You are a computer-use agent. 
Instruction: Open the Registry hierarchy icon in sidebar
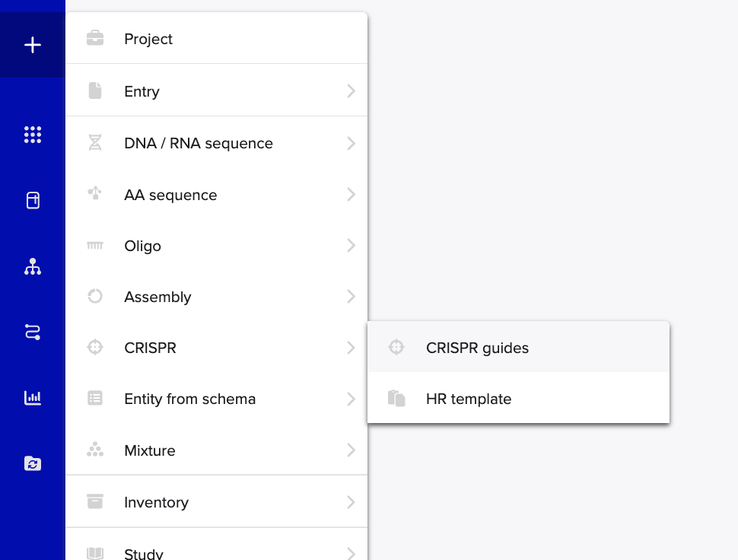33,266
